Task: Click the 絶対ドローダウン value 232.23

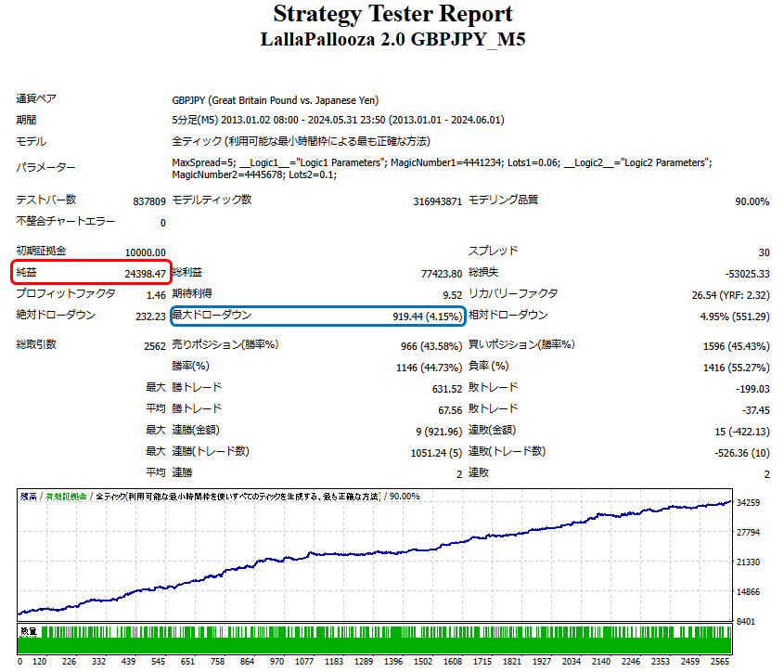Action: (x=150, y=317)
